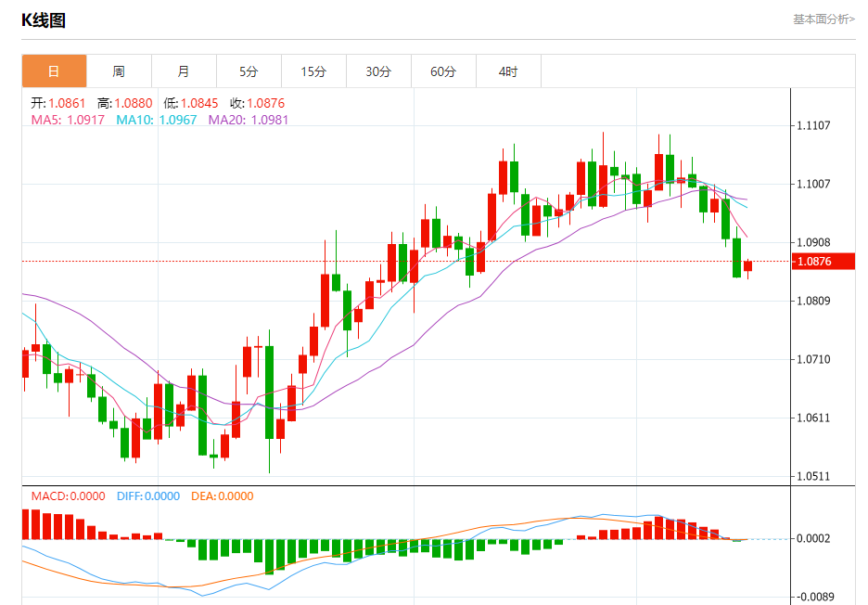Click the 0.0002 MACD axis label
The width and height of the screenshot is (868, 605).
pyautogui.click(x=813, y=538)
